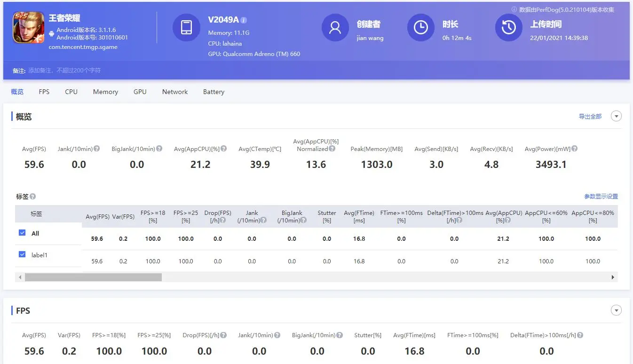The width and height of the screenshot is (633, 364).
Task: Uncheck the All label checkbox
Action: 22,233
